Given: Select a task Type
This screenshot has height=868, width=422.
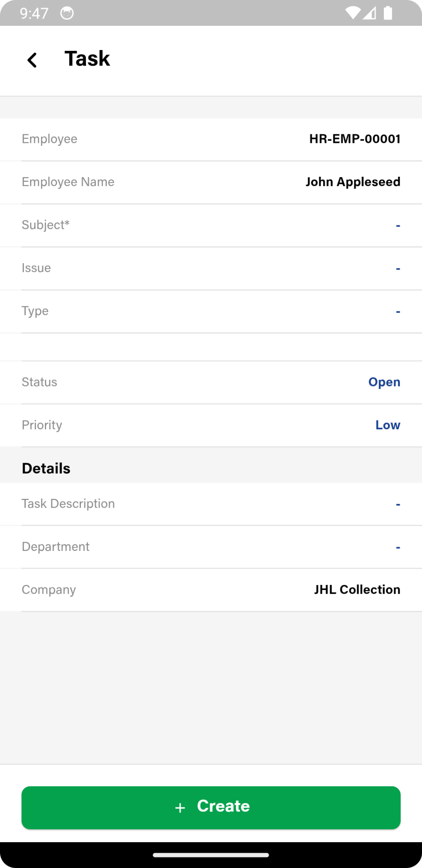Looking at the screenshot, I should coord(397,312).
